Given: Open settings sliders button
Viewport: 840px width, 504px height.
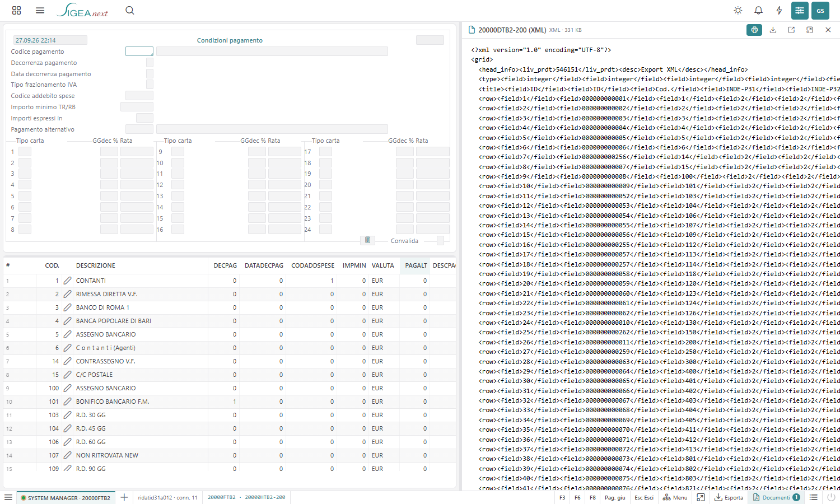Looking at the screenshot, I should 800,10.
